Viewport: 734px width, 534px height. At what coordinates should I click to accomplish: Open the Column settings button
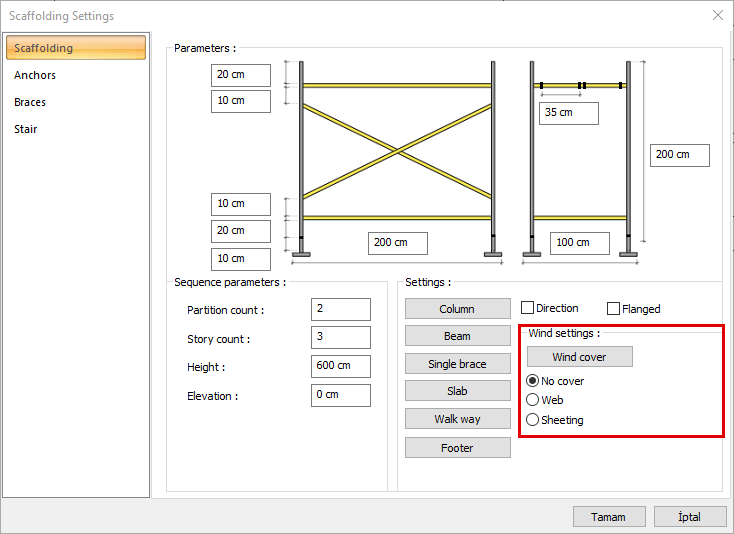click(x=457, y=309)
